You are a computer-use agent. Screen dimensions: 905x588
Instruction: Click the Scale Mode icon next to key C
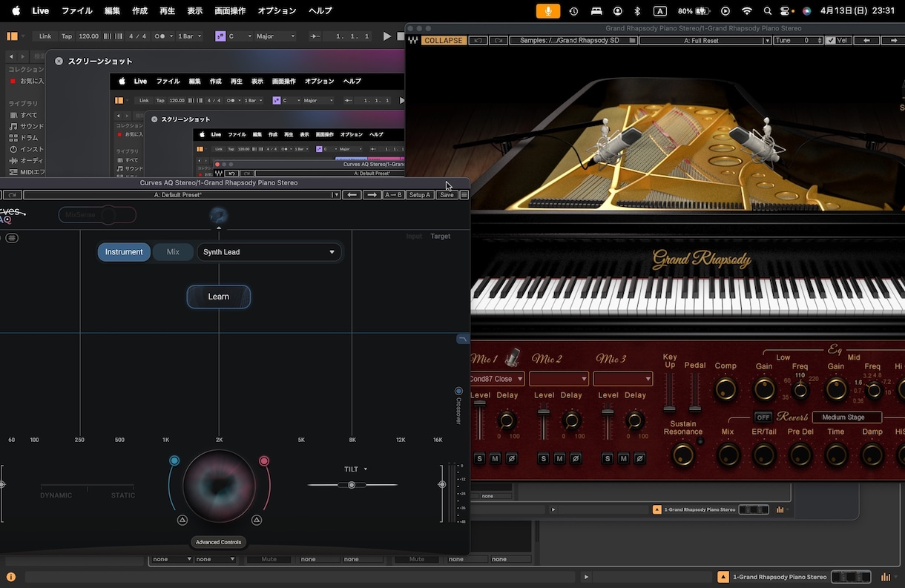click(220, 36)
